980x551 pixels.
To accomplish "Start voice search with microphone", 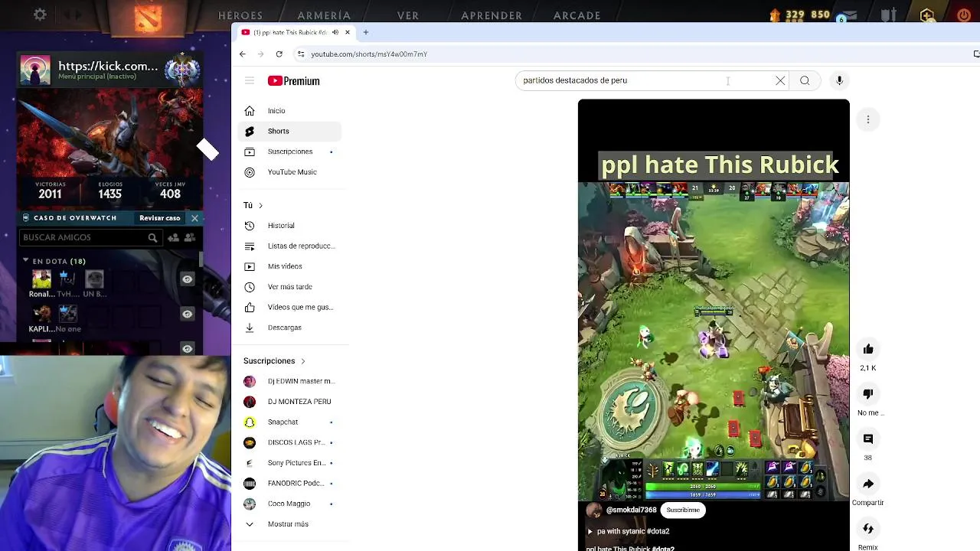I will (839, 80).
